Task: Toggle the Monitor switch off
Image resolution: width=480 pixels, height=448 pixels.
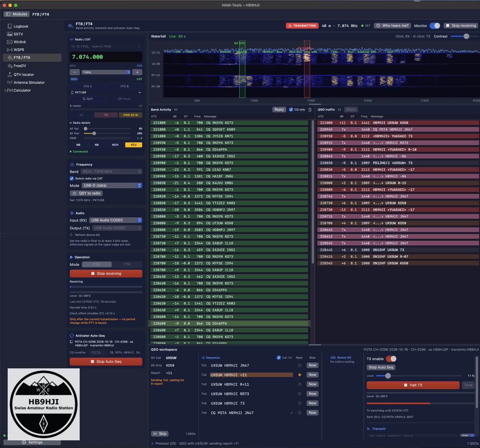Action: tap(435, 26)
